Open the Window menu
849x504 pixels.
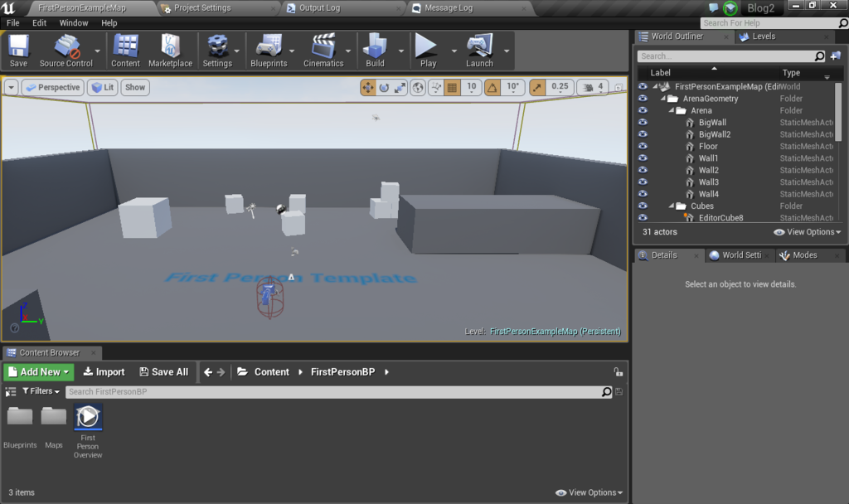74,22
